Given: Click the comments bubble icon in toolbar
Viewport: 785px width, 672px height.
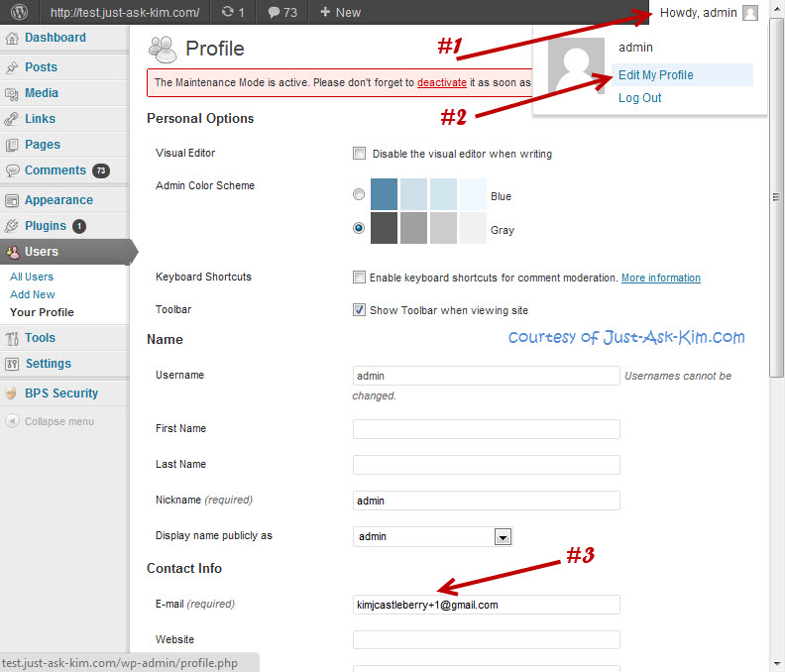Looking at the screenshot, I should point(274,12).
